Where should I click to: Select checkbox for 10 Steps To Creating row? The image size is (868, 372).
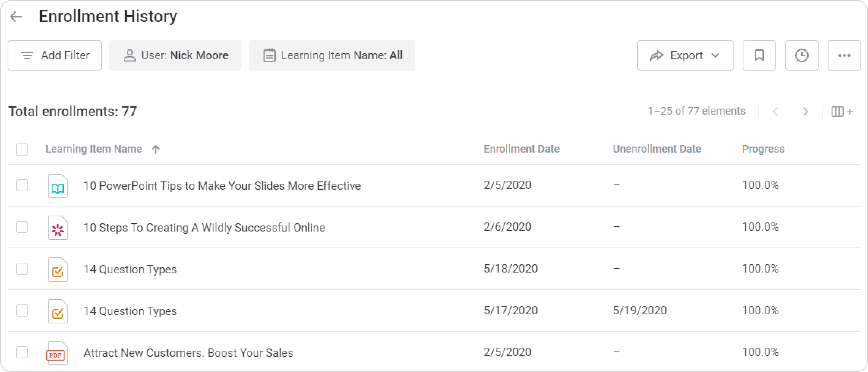coord(22,227)
